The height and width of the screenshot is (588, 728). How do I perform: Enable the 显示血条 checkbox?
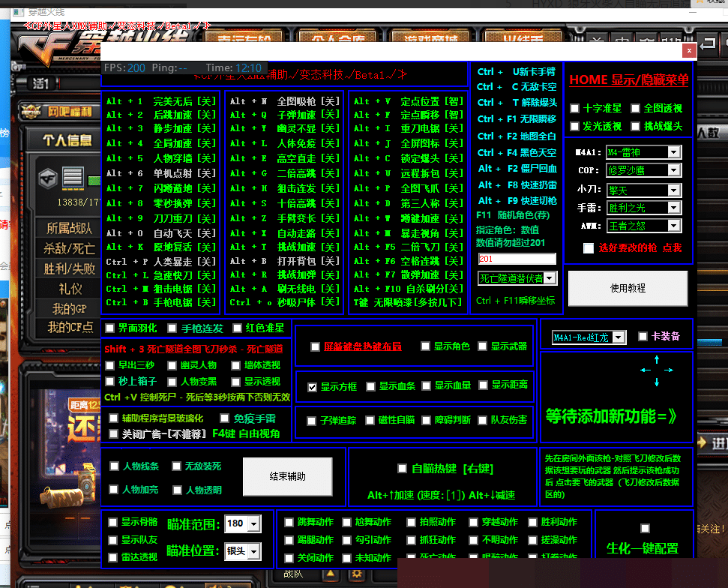click(370, 386)
